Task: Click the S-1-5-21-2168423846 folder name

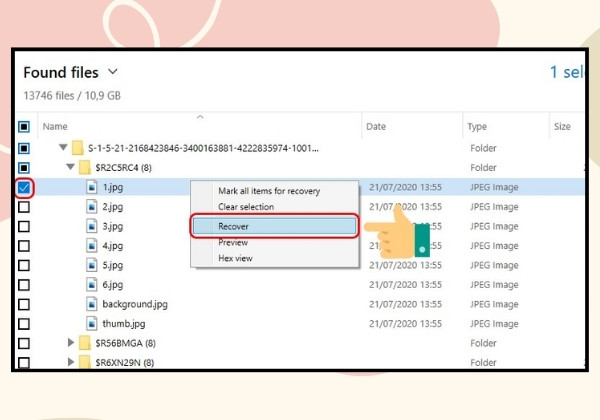Action: click(x=203, y=148)
